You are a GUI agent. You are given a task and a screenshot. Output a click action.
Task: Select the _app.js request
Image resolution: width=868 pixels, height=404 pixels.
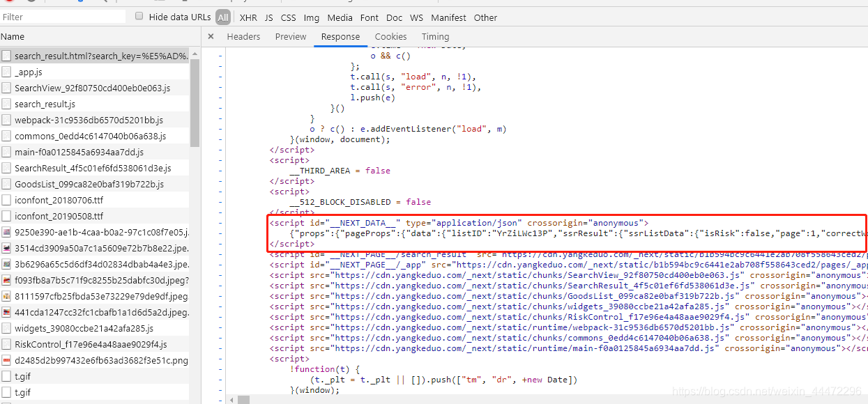[x=95, y=72]
